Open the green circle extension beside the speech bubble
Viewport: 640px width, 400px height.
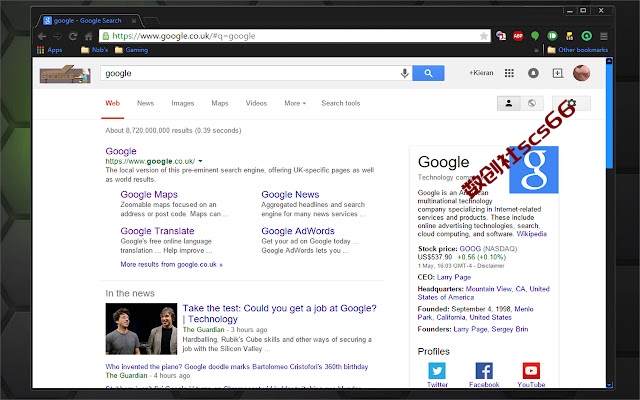(552, 36)
